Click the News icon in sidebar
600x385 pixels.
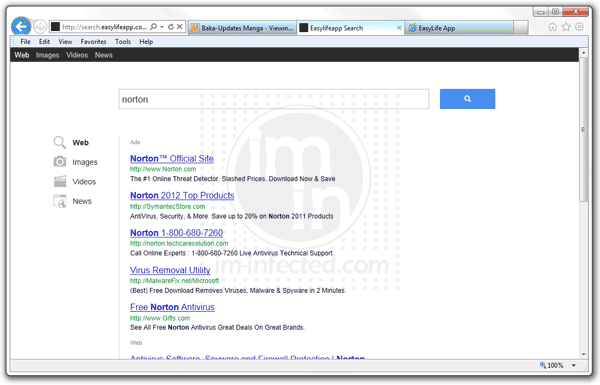point(60,201)
